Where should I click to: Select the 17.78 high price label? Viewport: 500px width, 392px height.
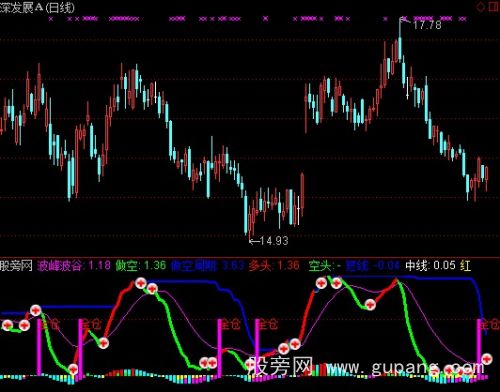[x=427, y=25]
